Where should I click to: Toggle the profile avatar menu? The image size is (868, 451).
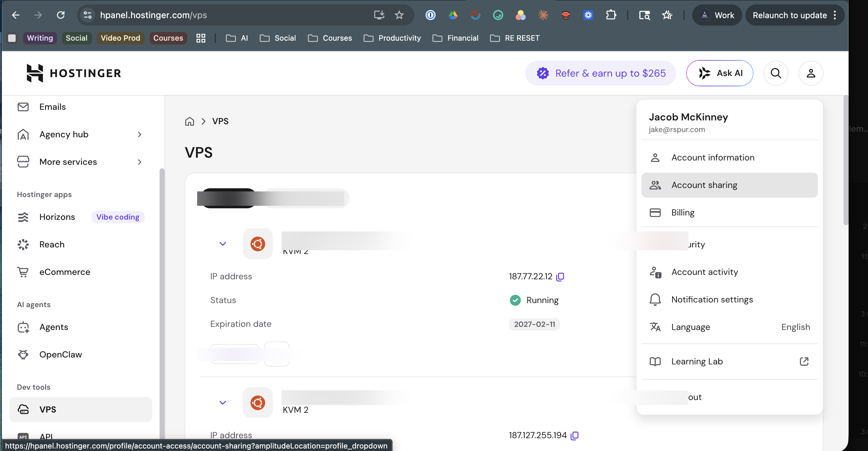pyautogui.click(x=811, y=73)
